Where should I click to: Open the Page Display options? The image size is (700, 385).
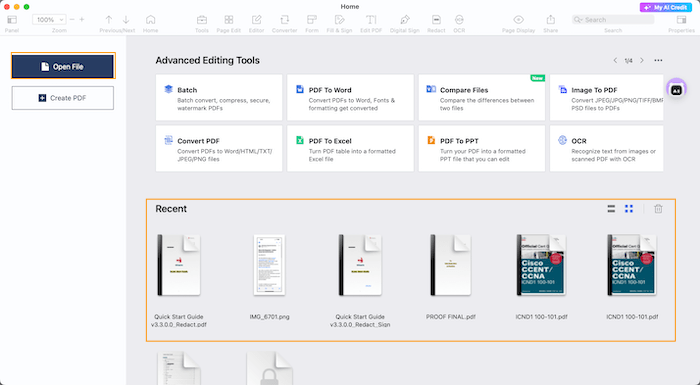[518, 20]
